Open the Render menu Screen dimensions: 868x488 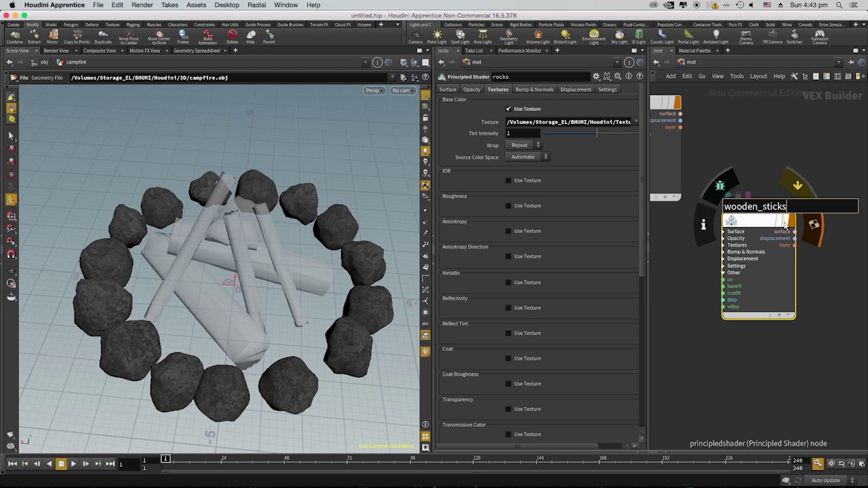pyautogui.click(x=142, y=5)
